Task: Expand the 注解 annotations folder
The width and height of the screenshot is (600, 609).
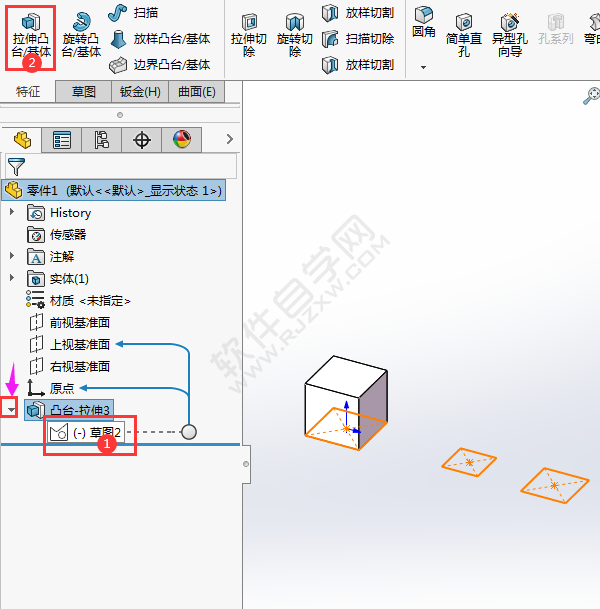Action: pos(12,256)
